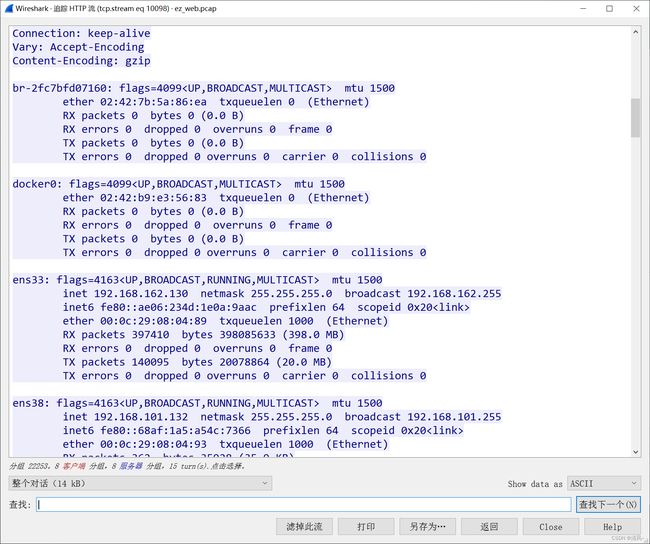Click the 'Show data as' label
Image resolution: width=650 pixels, height=544 pixels.
point(535,484)
